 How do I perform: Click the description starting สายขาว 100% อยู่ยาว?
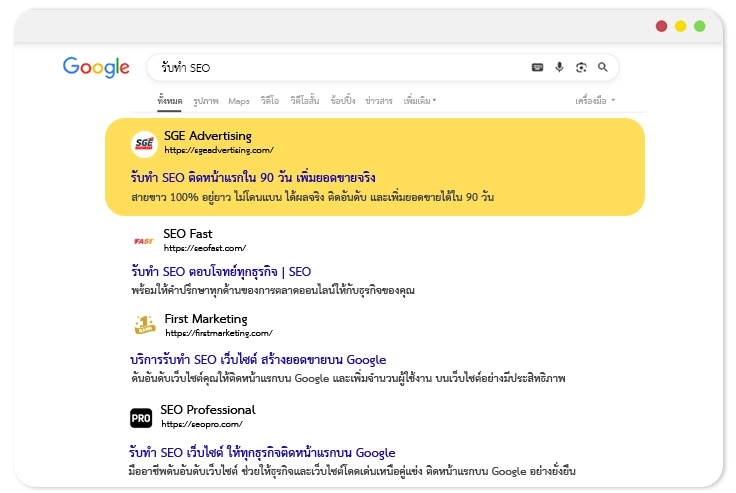click(313, 197)
